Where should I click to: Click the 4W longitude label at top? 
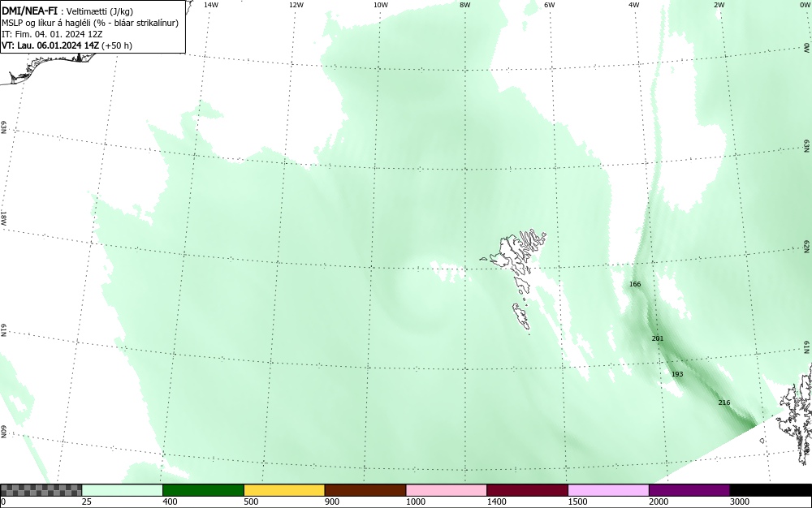634,5
